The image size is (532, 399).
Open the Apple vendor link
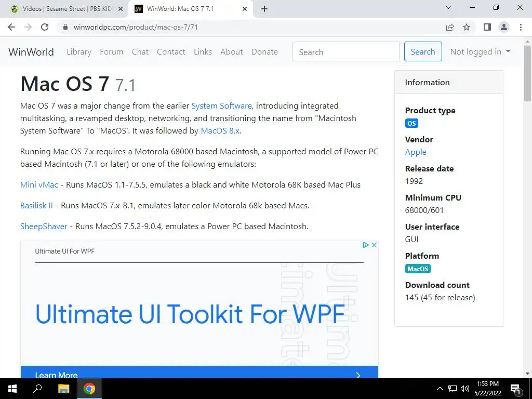[x=416, y=152]
